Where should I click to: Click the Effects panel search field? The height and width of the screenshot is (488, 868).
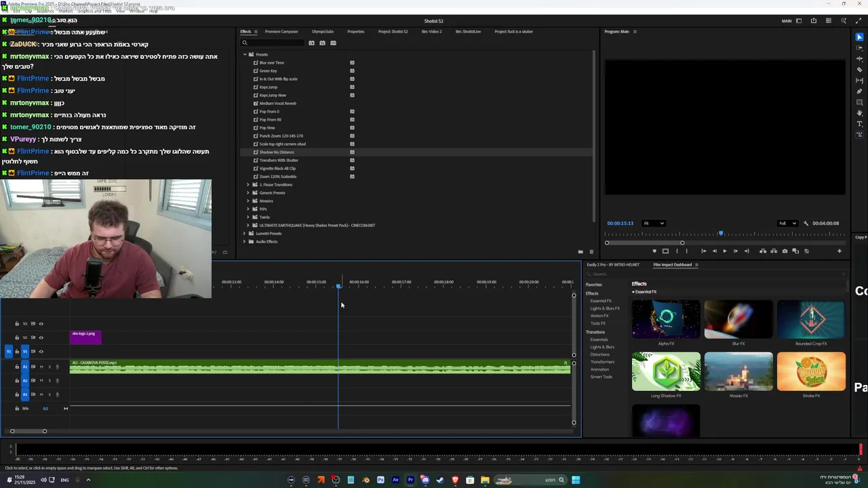[271, 43]
